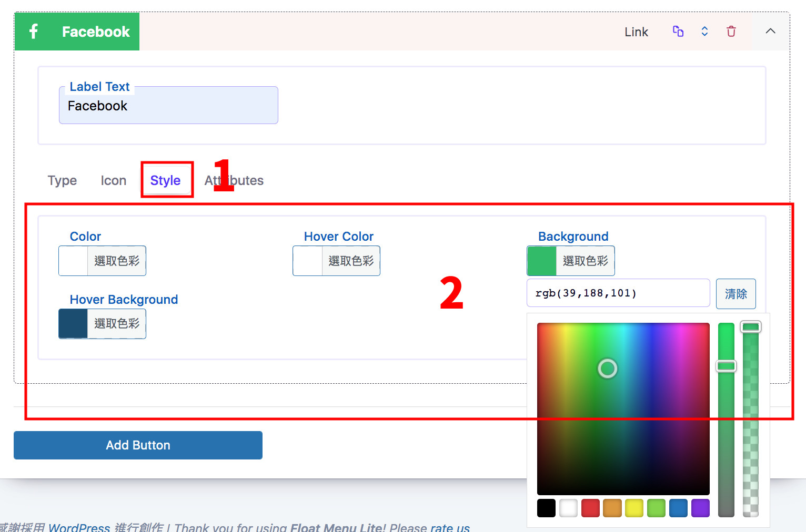Click the Add Button button
The height and width of the screenshot is (532, 806).
pos(138,445)
